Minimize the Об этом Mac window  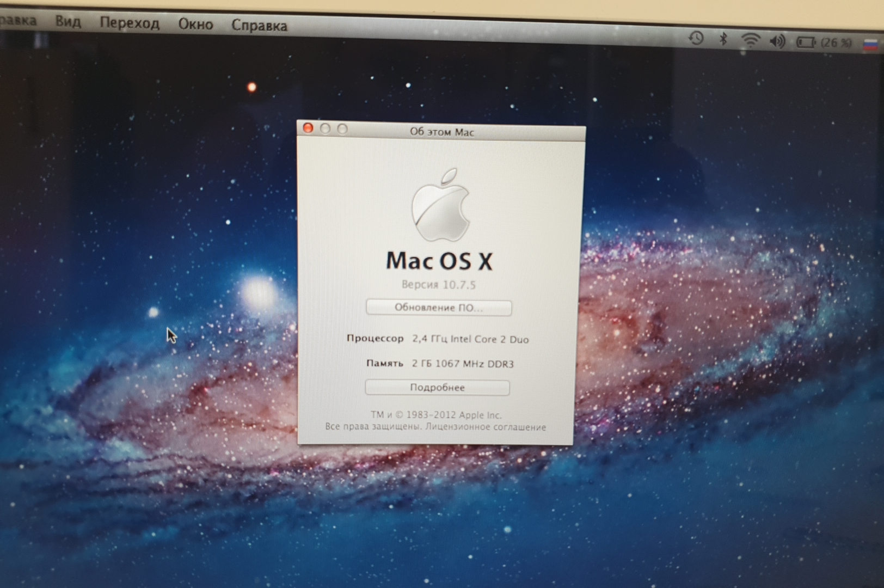(x=325, y=128)
